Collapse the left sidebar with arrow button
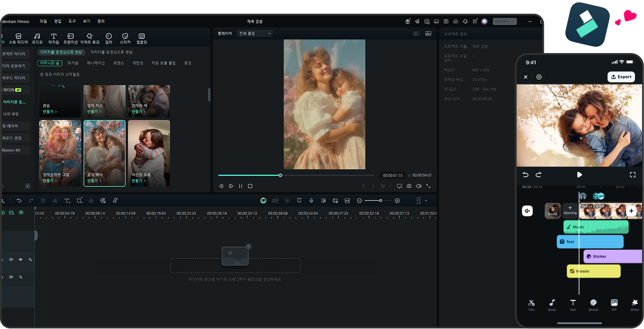Viewport: 644px width, 329px height. click(27, 186)
